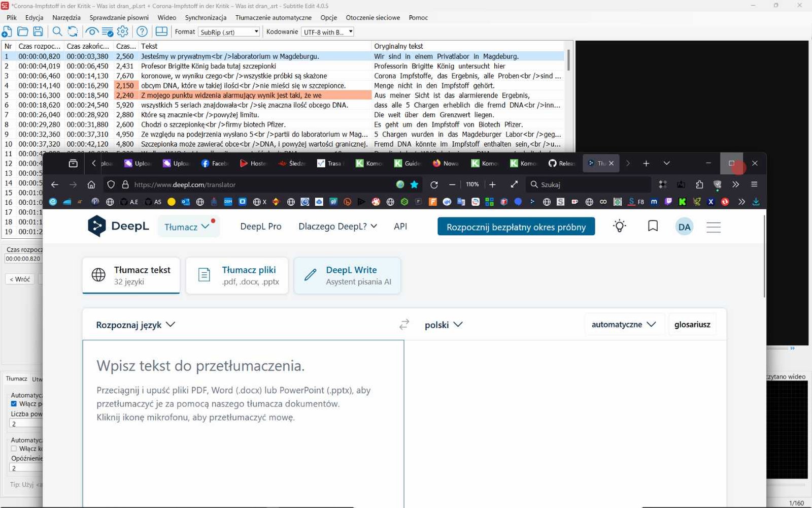The image size is (812, 508).
Task: Open the automatyczne formality dropdown
Action: pos(624,324)
